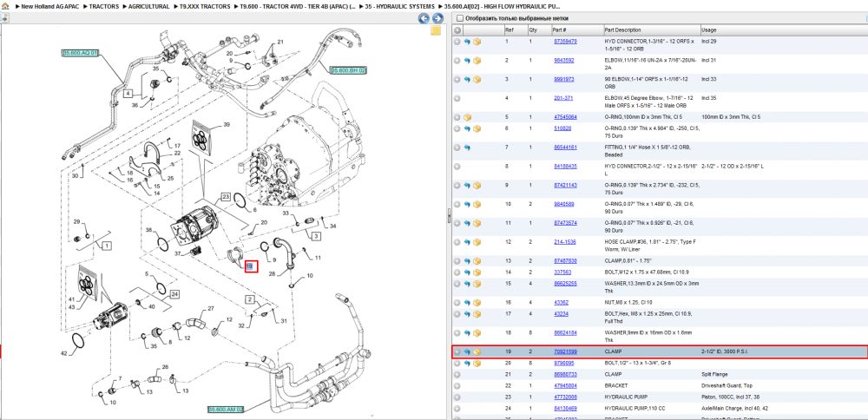Select '2-1/2" ID, 3000 P.S.I.' usage
The height and width of the screenshot is (420, 868).
(x=724, y=352)
